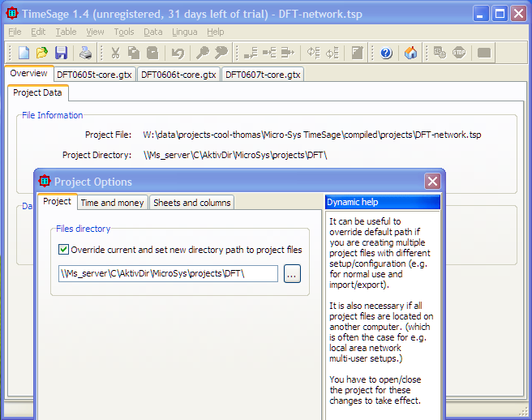Open the View menu

95,32
